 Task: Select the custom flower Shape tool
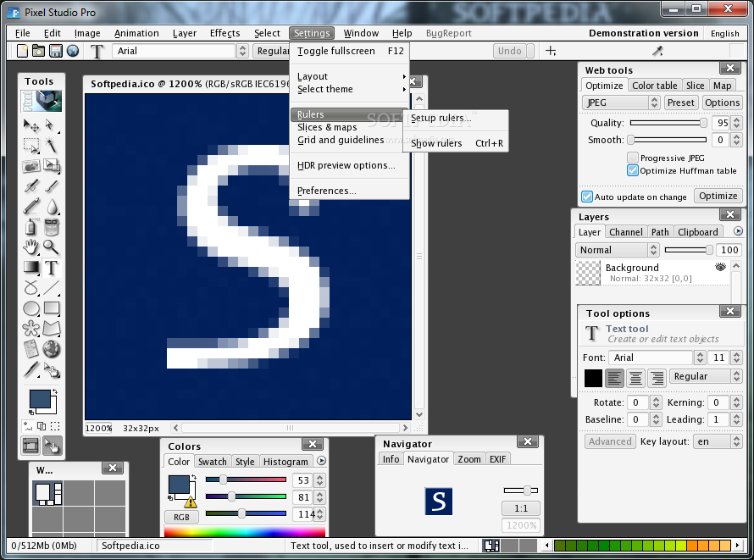pyautogui.click(x=31, y=329)
